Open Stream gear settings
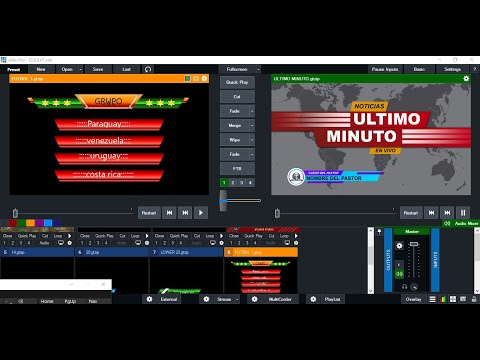 click(x=206, y=299)
